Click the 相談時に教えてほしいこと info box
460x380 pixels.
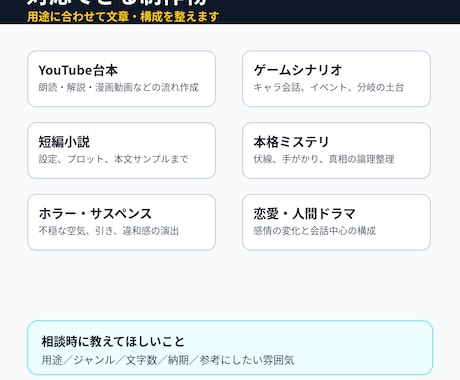tap(230, 348)
